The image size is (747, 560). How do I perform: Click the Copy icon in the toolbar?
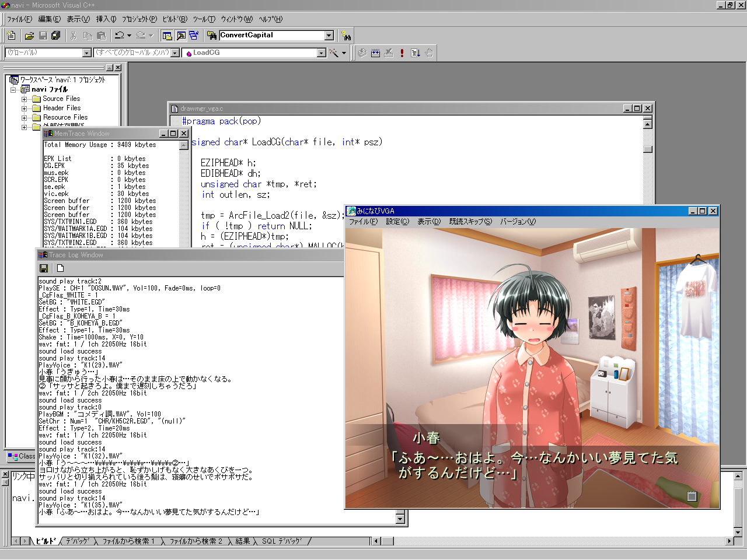point(88,36)
